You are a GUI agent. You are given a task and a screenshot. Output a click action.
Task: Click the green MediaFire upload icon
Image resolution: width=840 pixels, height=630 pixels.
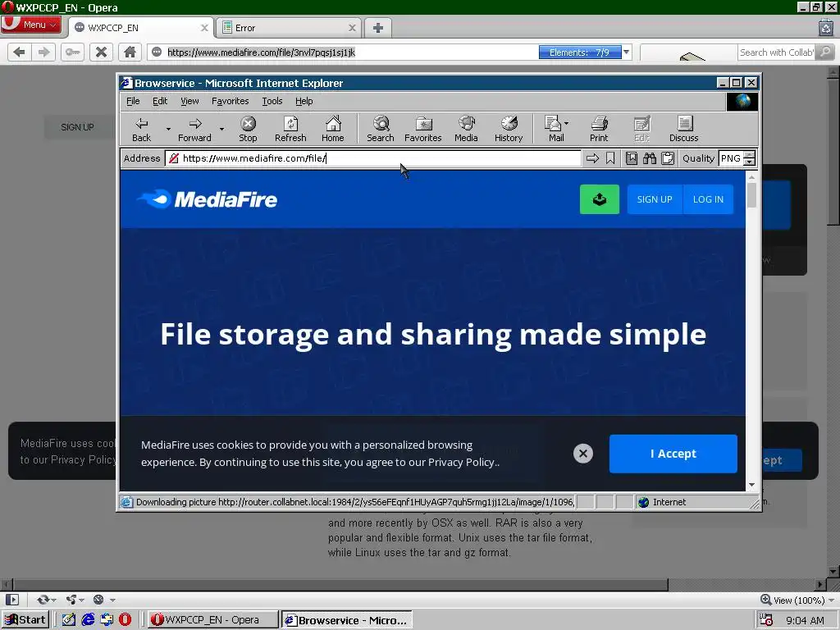(600, 199)
